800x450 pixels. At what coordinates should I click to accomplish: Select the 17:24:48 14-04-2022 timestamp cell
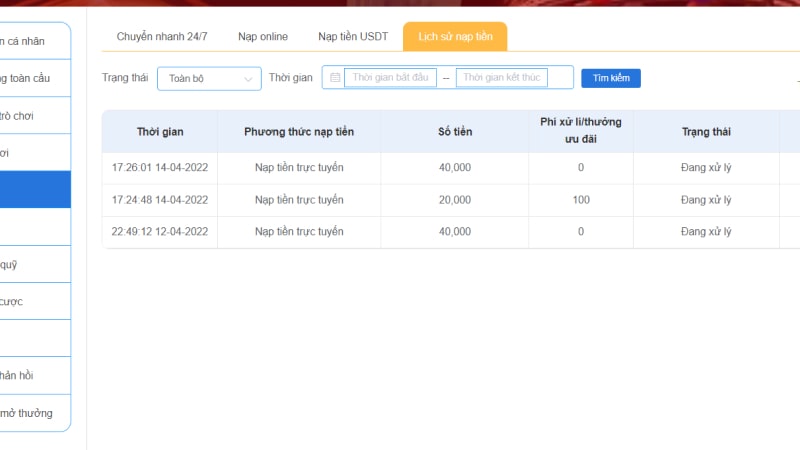160,199
